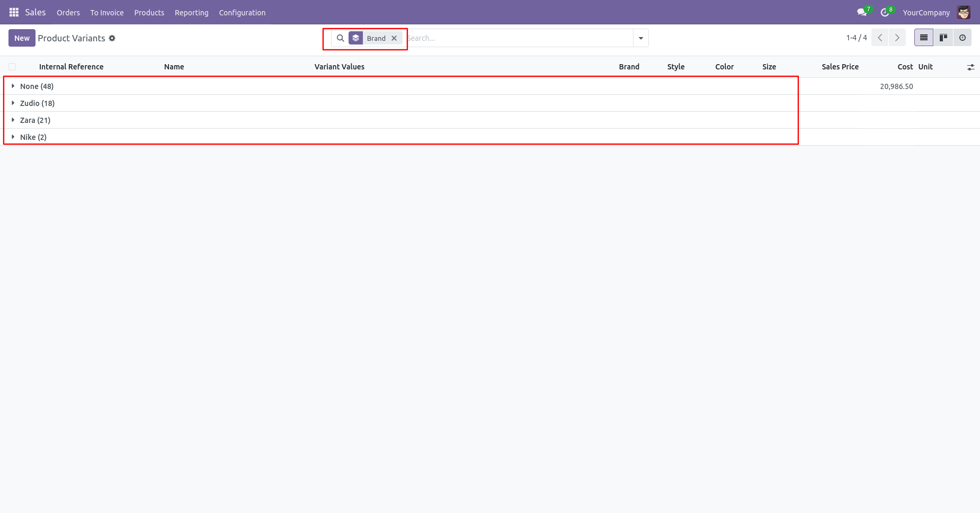Sort by Color column header
Screen dimensions: 980x513
(x=725, y=67)
